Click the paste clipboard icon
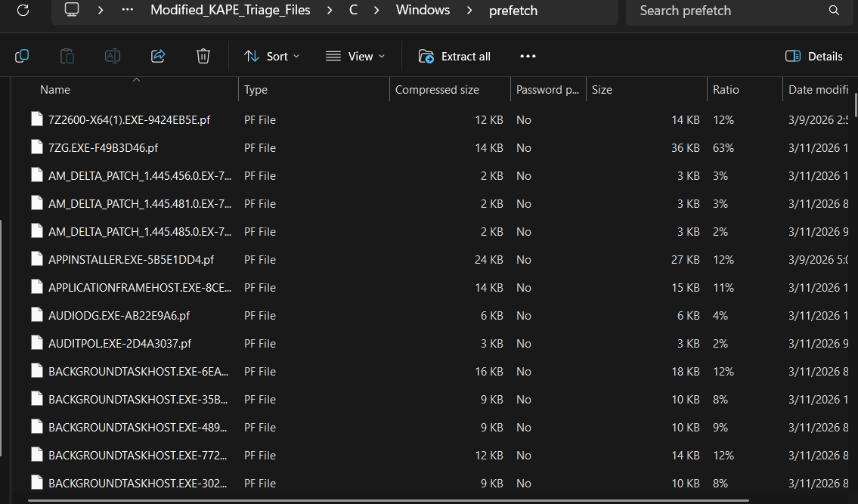Image resolution: width=858 pixels, height=504 pixels. pyautogui.click(x=67, y=56)
